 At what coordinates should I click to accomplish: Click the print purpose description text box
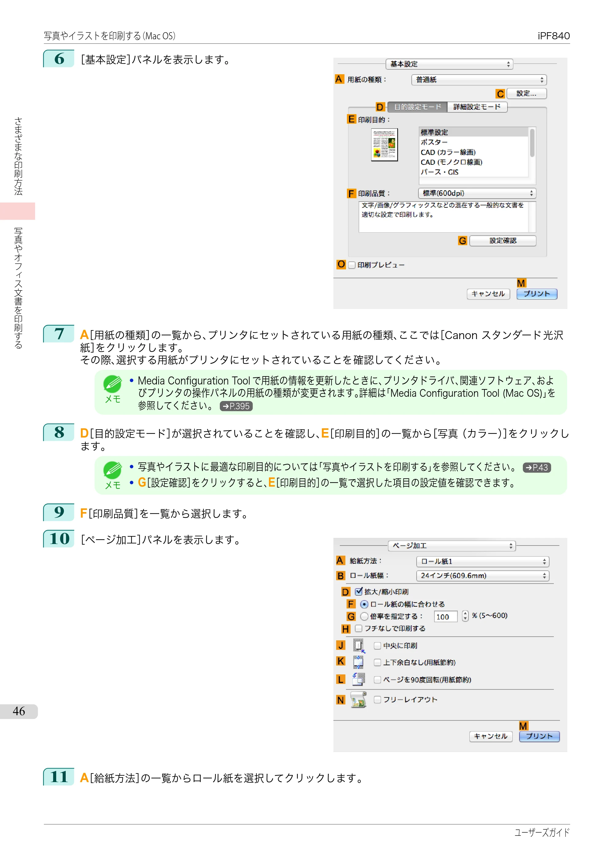[447, 217]
